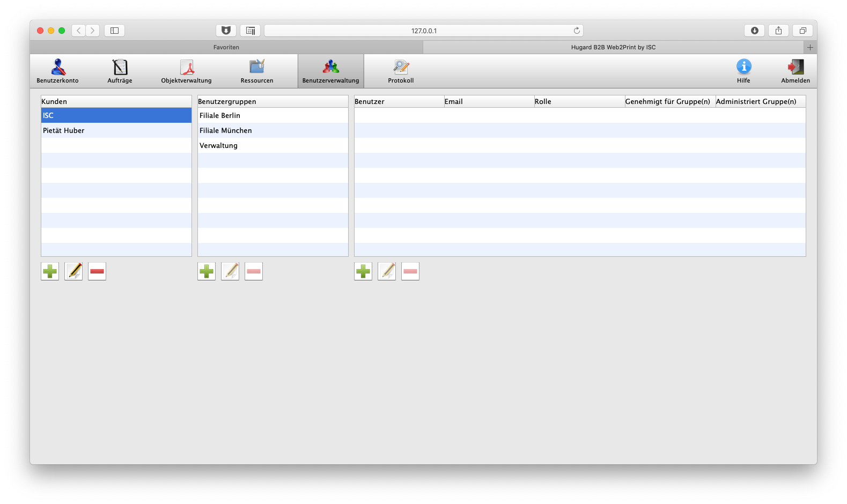Sort by the Benutzer column header
The width and height of the screenshot is (847, 504).
pyautogui.click(x=399, y=101)
